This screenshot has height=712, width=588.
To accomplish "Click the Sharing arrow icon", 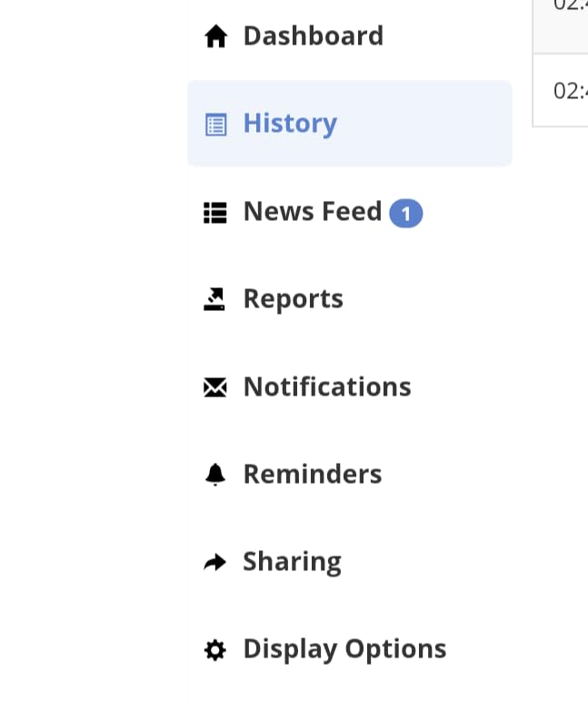I will (215, 562).
